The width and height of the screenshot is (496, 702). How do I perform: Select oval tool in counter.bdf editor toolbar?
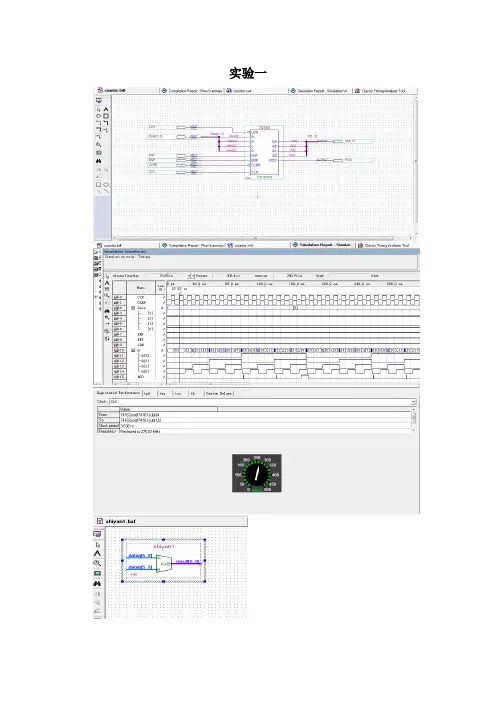[x=106, y=184]
